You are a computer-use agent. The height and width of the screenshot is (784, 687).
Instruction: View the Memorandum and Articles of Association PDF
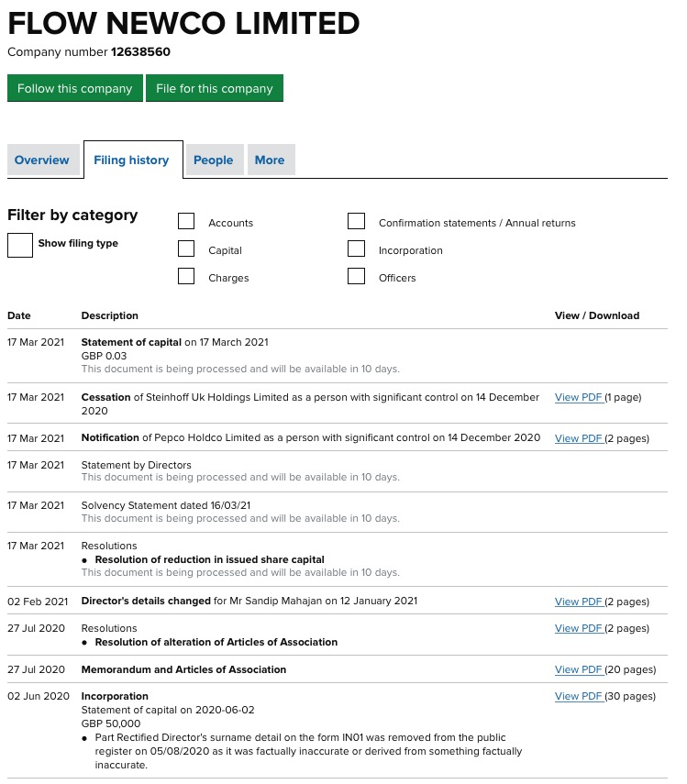tap(577, 669)
